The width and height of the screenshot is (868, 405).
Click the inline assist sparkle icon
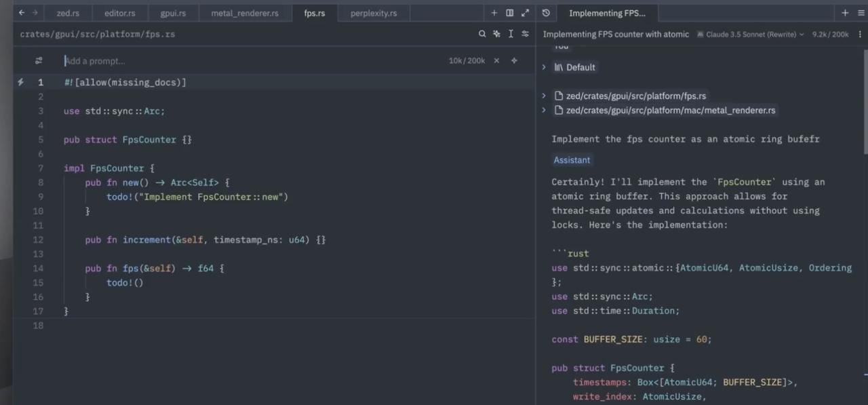tap(496, 34)
